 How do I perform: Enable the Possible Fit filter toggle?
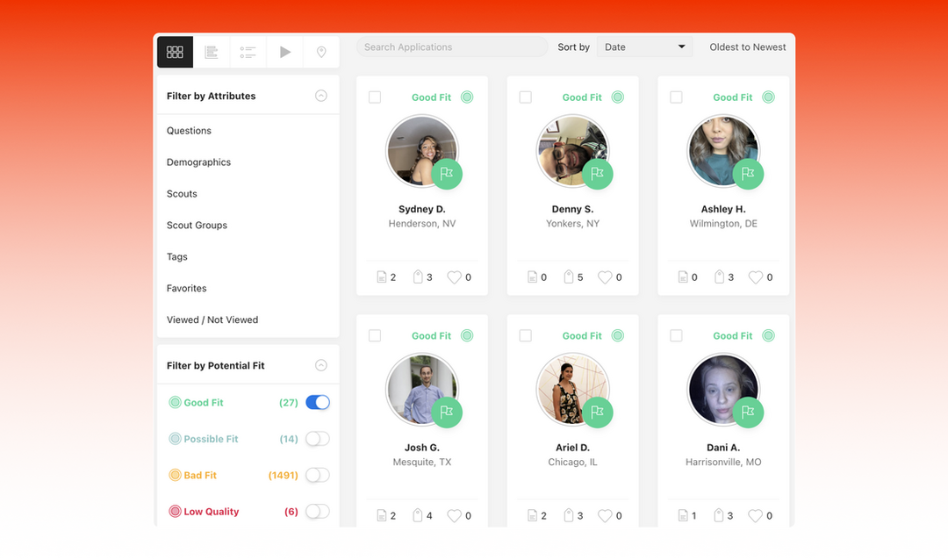tap(317, 438)
